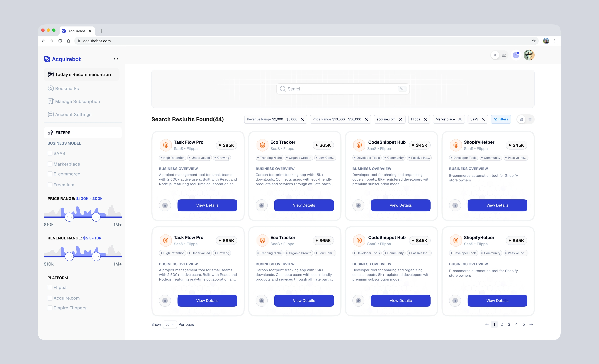The image size is (599, 364).
Task: View Details of the first Eco Tracker card
Action: [x=304, y=205]
